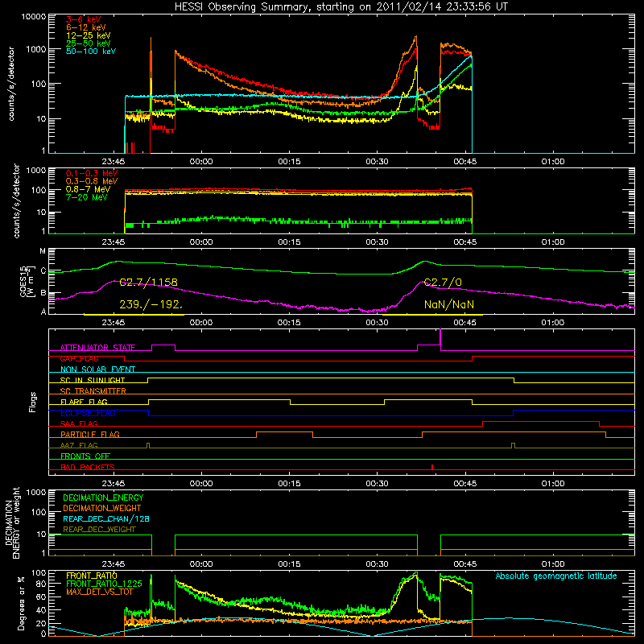Click the ATTENUATOR_STATE flag label
644x644 pixels.
[97, 348]
